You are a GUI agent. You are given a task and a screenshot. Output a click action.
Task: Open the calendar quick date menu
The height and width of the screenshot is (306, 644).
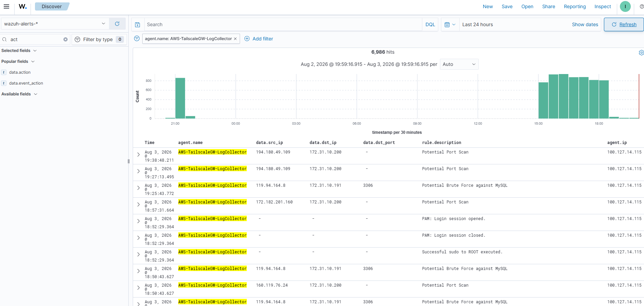point(450,24)
